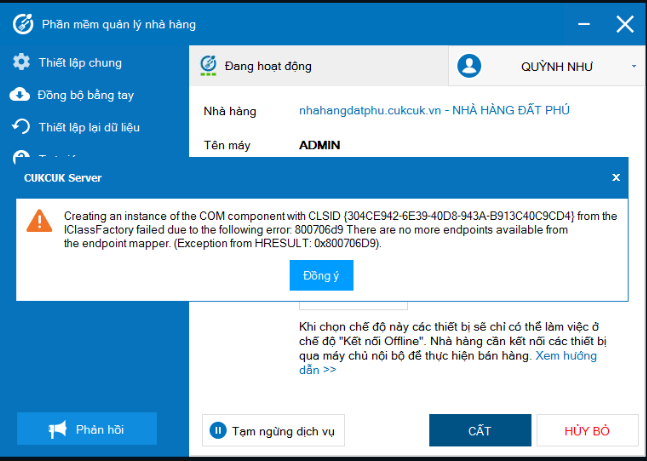Click the Đang hoạt động status icon
Screen dimensions: 647x461
(208, 66)
